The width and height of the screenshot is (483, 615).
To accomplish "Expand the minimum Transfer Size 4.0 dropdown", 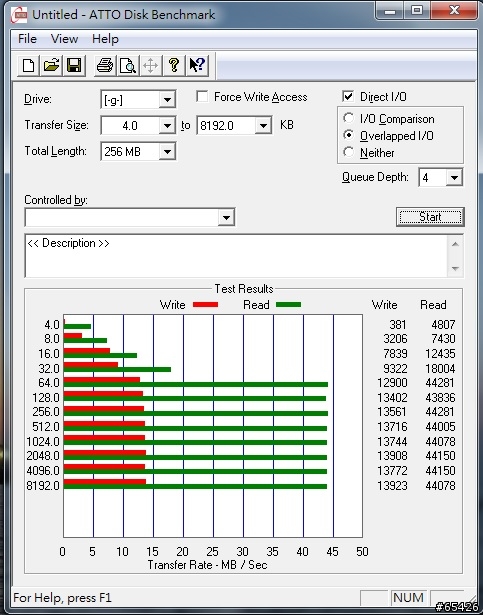I will [167, 126].
